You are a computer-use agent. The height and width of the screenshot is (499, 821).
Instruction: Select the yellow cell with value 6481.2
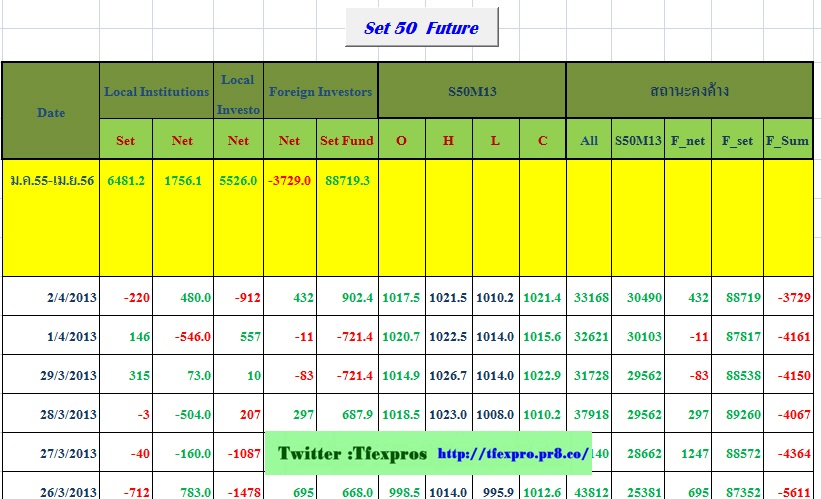pyautogui.click(x=125, y=180)
